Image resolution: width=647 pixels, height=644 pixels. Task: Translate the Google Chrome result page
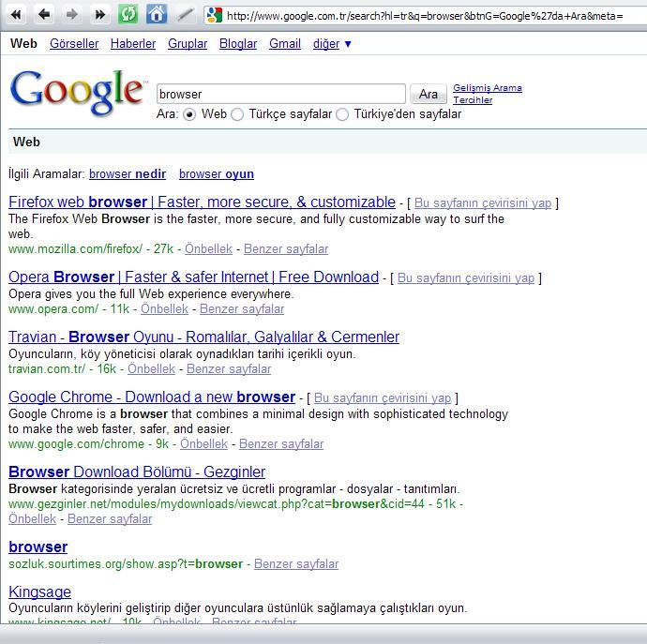383,397
